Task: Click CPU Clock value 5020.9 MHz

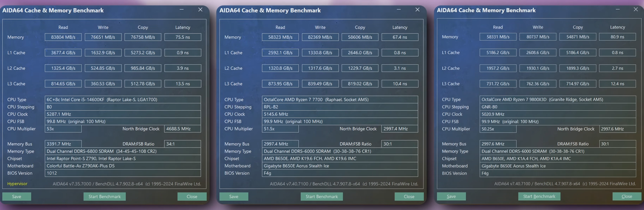Action: pyautogui.click(x=557, y=114)
